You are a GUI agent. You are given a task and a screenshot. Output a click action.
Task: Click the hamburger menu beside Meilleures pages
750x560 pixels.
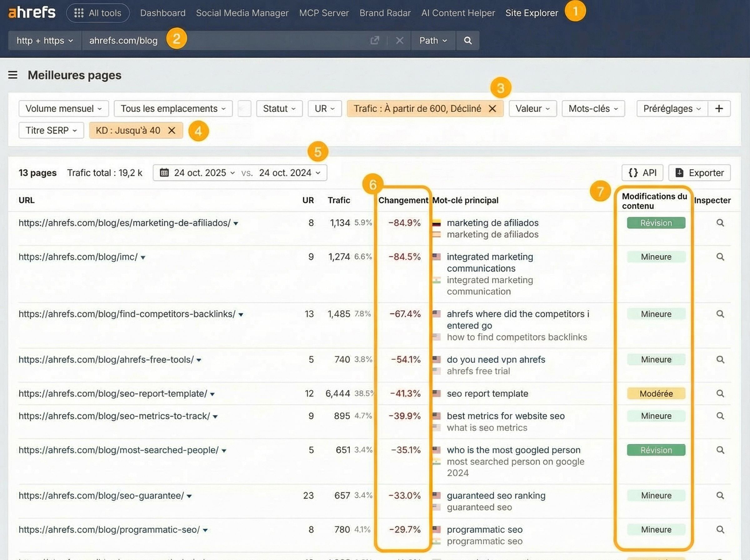(x=12, y=75)
